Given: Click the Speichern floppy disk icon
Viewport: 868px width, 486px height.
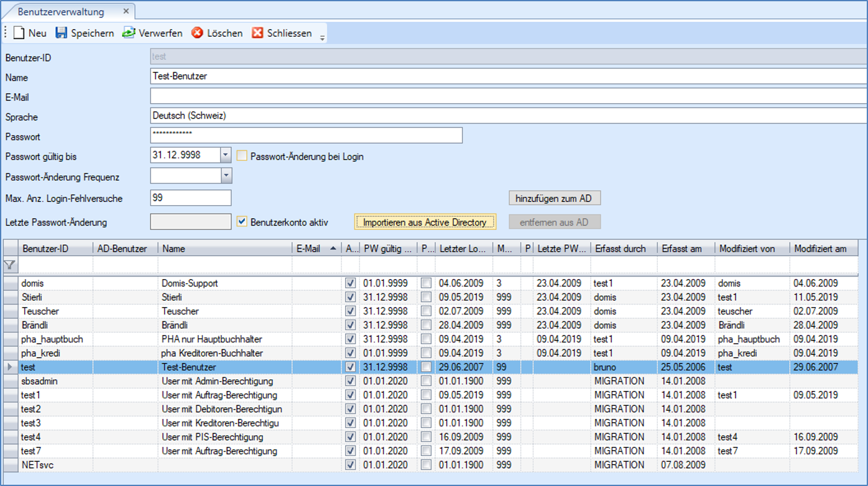Looking at the screenshot, I should click(61, 33).
